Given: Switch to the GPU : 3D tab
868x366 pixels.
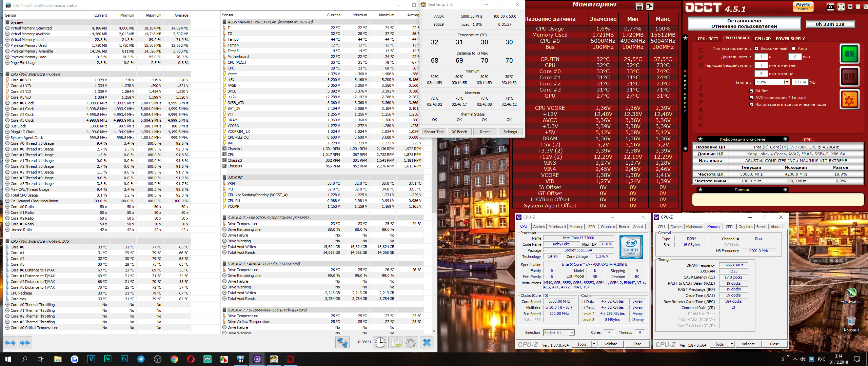Looking at the screenshot, I should coord(763,39).
